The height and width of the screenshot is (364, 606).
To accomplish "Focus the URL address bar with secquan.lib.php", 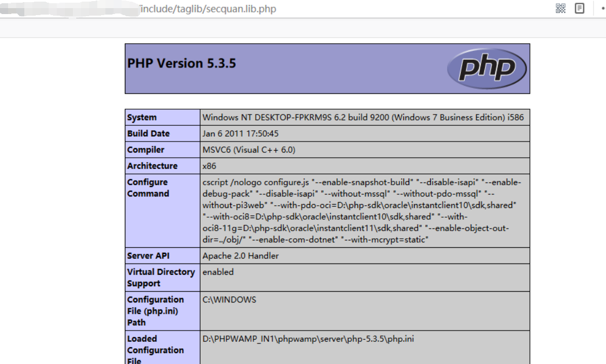I will [x=208, y=9].
